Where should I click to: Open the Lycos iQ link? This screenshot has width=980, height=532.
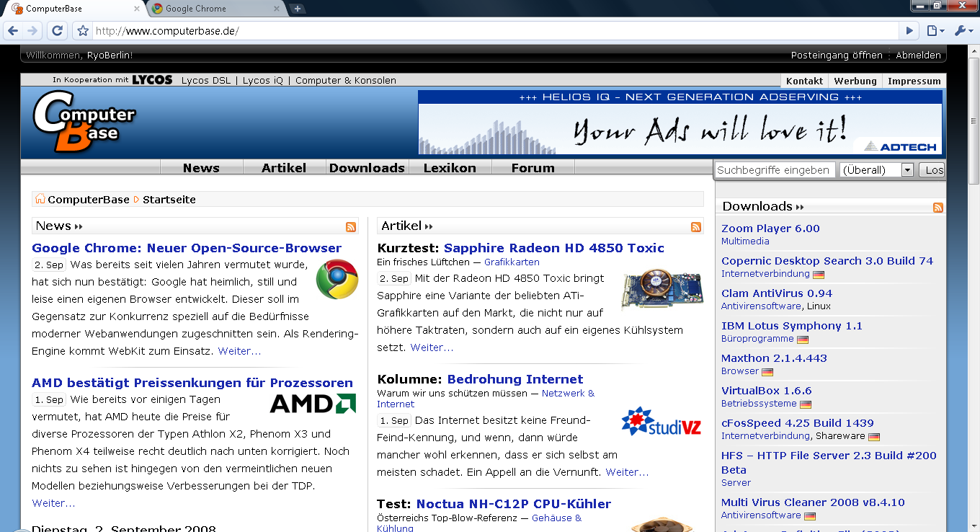[263, 80]
